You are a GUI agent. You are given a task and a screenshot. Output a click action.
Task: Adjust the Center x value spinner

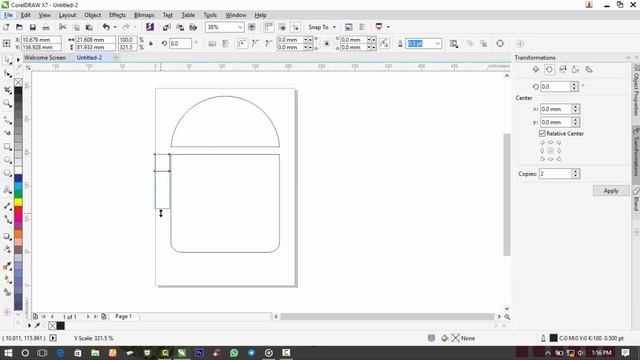(x=576, y=109)
